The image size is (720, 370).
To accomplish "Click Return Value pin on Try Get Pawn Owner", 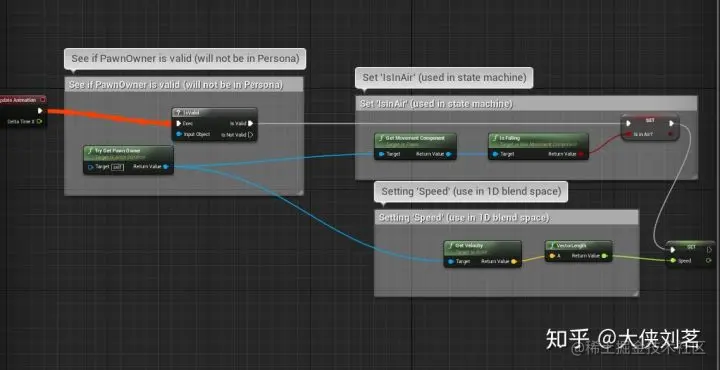I will click(166, 167).
